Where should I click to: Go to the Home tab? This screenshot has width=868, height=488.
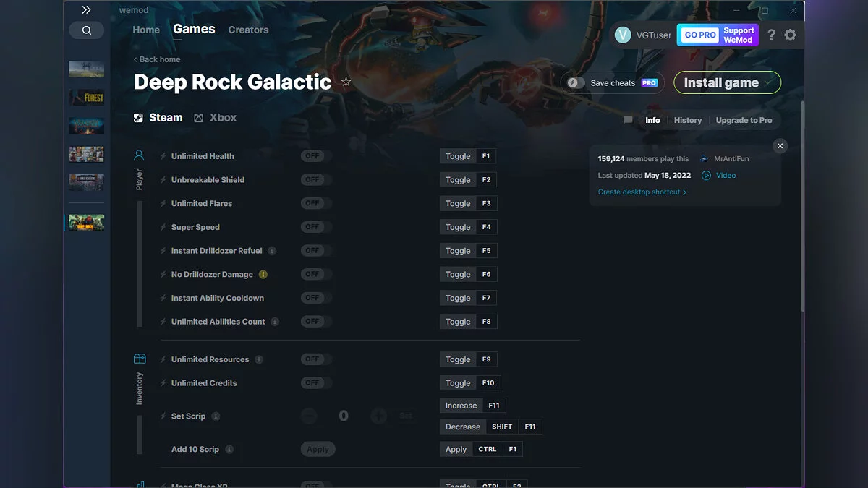click(146, 30)
